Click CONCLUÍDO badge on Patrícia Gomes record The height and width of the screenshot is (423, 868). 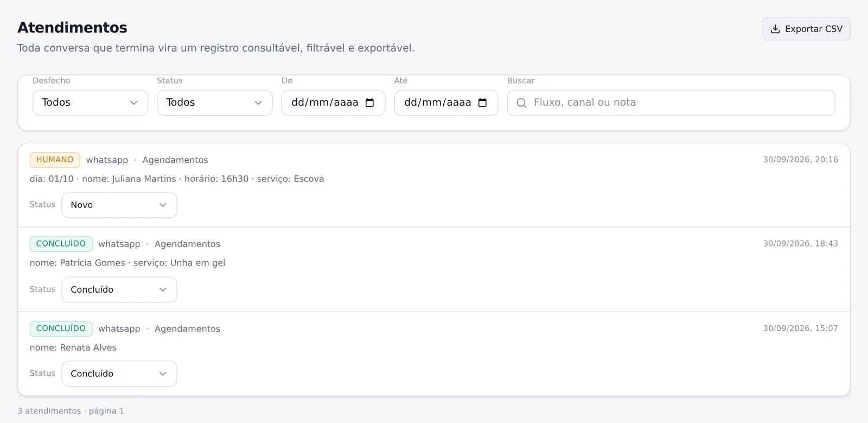(61, 244)
